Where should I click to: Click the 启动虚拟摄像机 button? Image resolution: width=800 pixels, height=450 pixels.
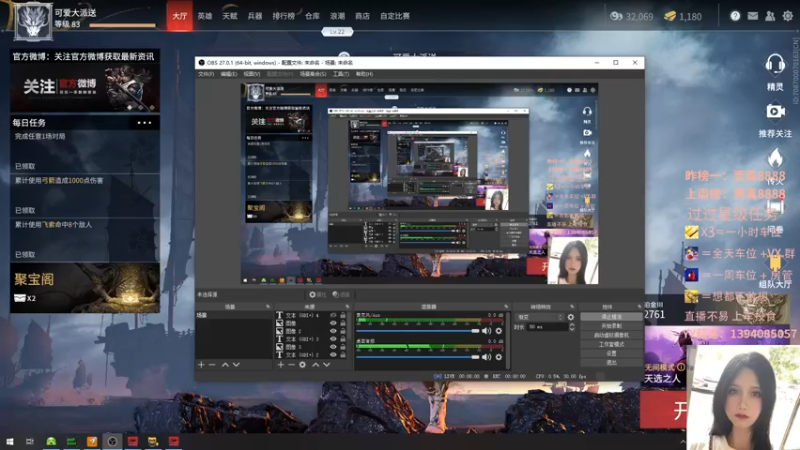[x=611, y=335]
